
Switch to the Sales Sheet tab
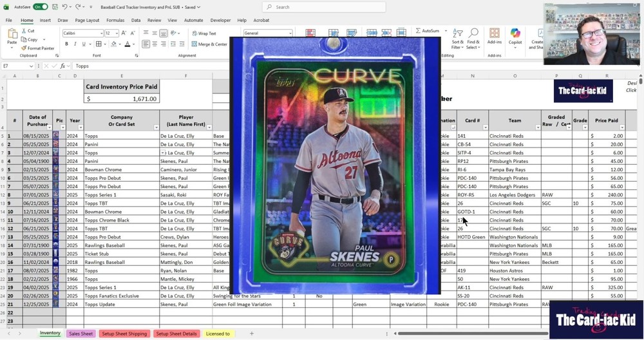click(80, 334)
